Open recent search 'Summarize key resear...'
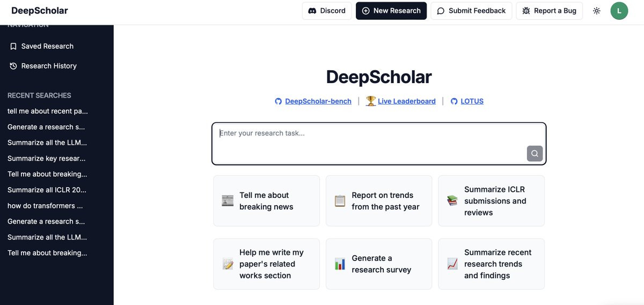Viewport: 644px width, 305px height. pos(46,158)
